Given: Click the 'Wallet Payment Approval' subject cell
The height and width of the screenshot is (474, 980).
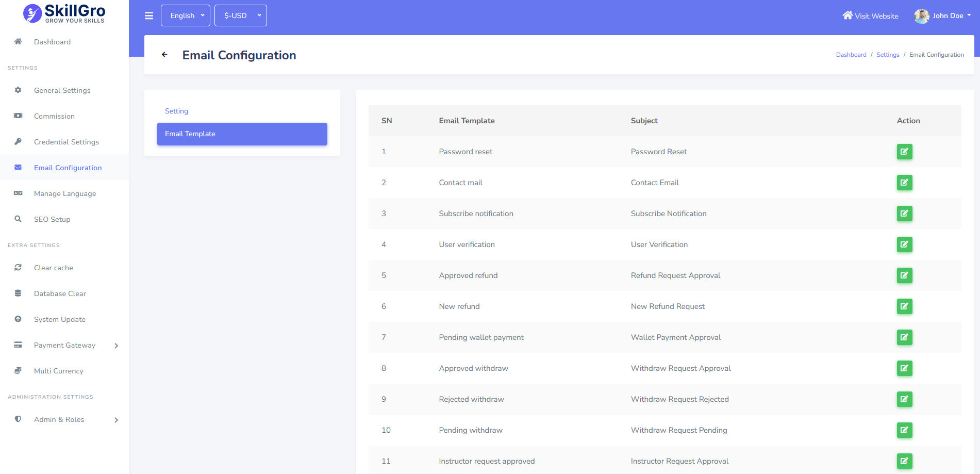Looking at the screenshot, I should (x=676, y=337).
